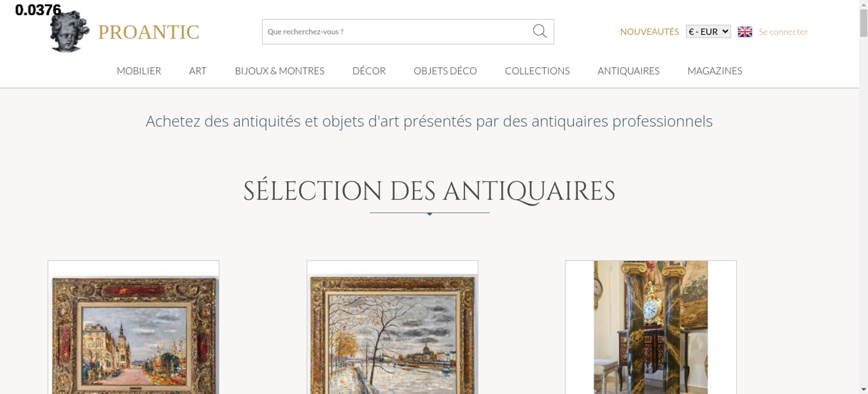The height and width of the screenshot is (394, 868).
Task: Click the NOUVEAUTÉS link
Action: tap(649, 32)
